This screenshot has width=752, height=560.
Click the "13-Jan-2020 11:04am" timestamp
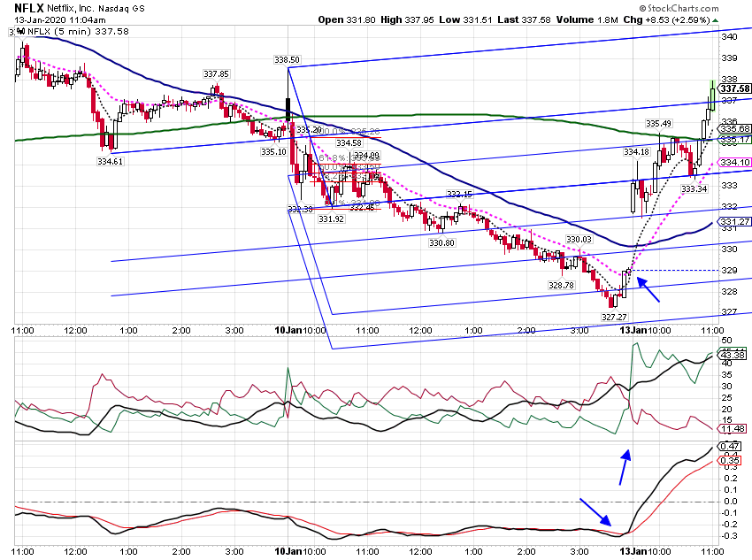pos(60,20)
